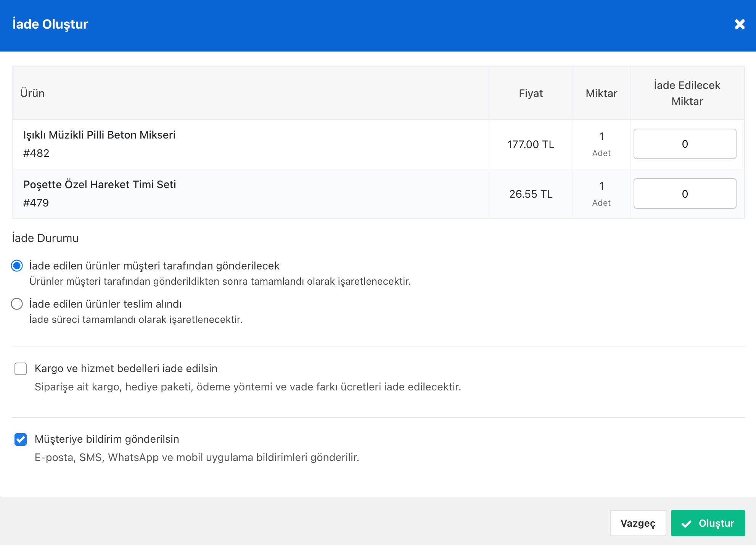Focus return quantity field for Hareket Timi Seti
The height and width of the screenshot is (545, 756).
pyautogui.click(x=685, y=194)
